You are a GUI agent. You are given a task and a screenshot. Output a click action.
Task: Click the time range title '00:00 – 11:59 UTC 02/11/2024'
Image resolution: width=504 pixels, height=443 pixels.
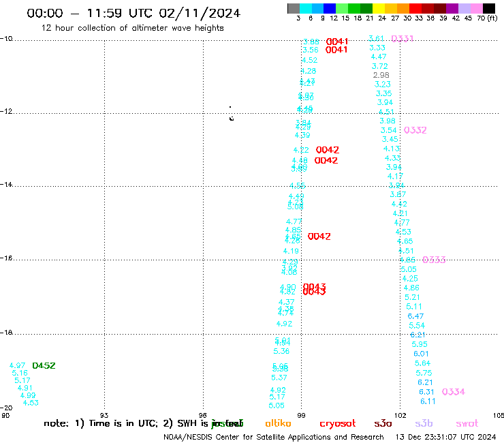coord(133,14)
